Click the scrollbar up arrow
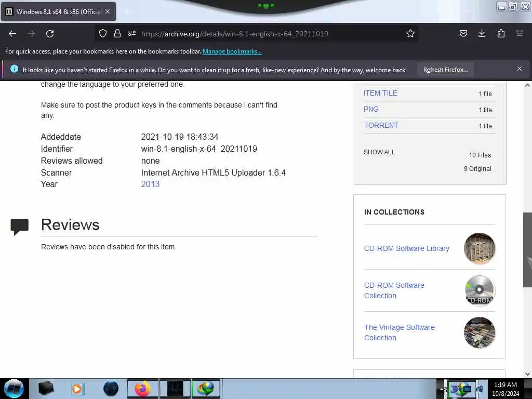532x399 pixels. [527, 85]
